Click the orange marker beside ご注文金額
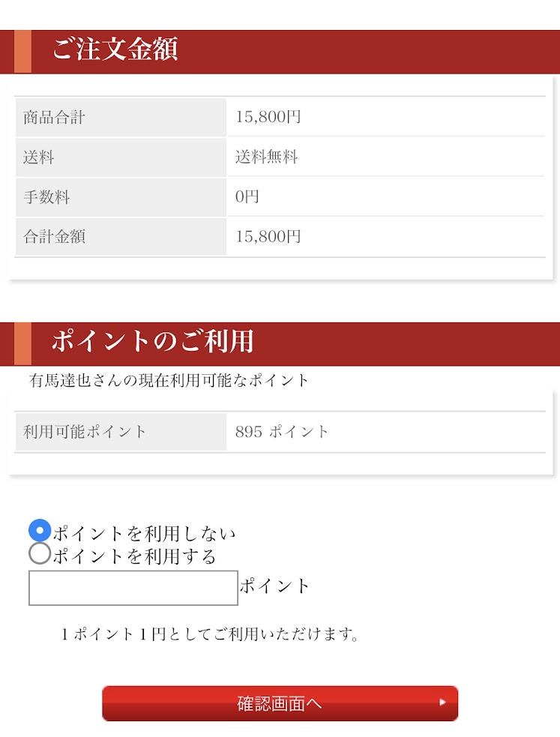 tap(23, 52)
